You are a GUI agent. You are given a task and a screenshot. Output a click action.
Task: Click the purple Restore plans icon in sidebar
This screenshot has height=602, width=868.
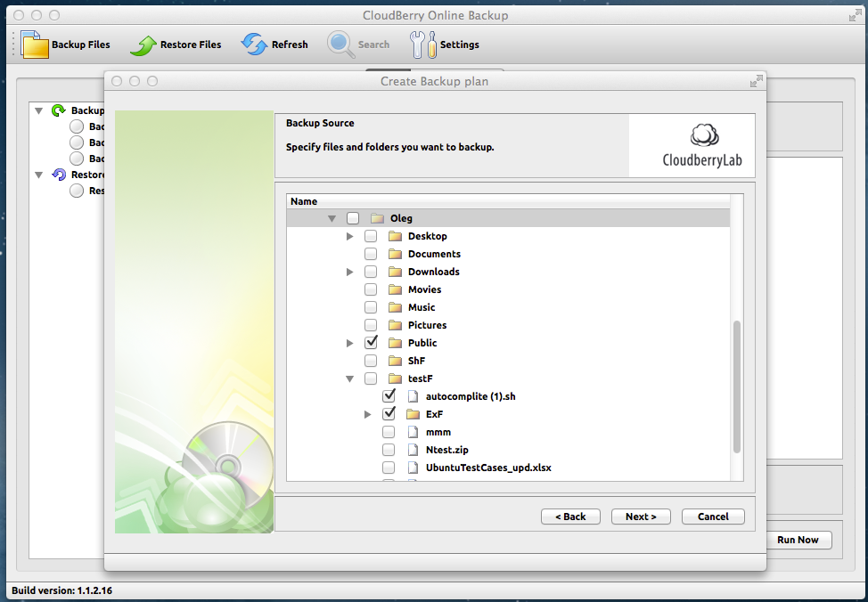[x=58, y=175]
